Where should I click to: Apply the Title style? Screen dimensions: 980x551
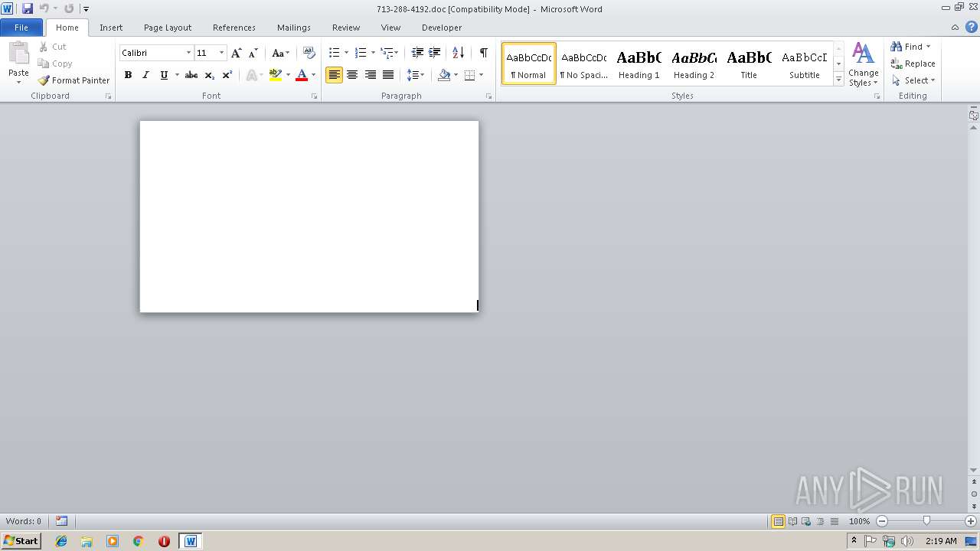point(749,64)
